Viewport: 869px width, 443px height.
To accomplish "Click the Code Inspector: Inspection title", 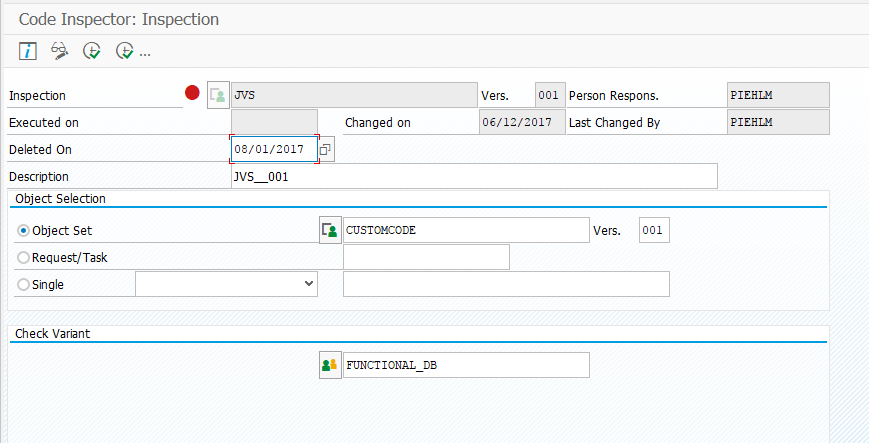I will point(119,19).
